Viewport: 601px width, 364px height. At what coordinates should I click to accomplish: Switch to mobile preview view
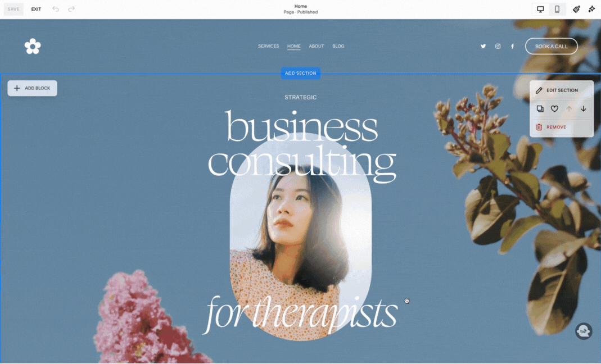tap(557, 9)
